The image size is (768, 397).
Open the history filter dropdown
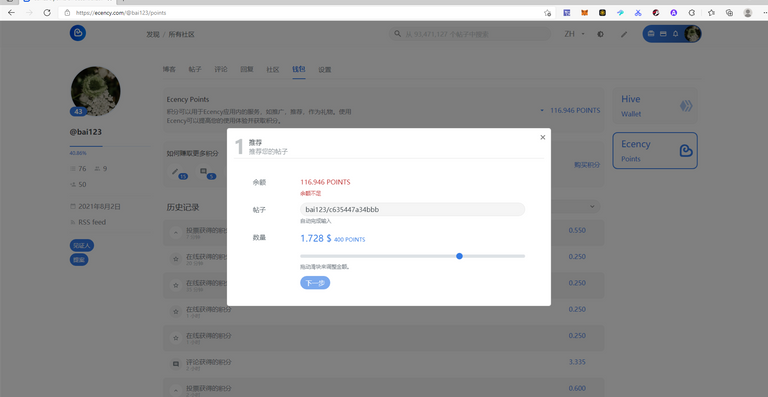pos(592,207)
